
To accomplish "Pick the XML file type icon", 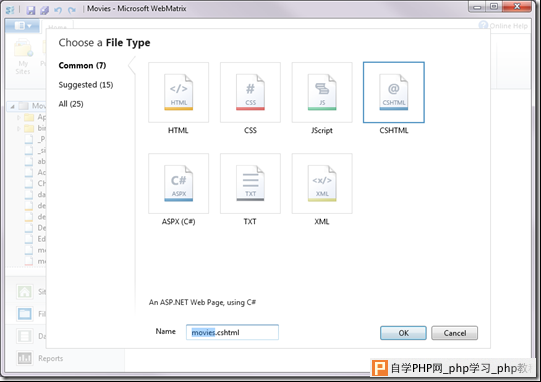I will (322, 184).
